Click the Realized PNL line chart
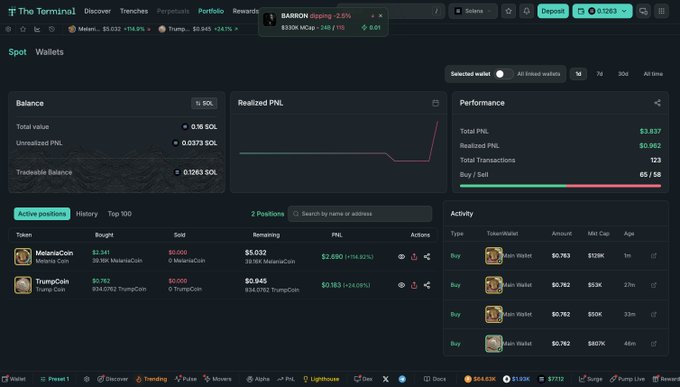Image resolution: width=680 pixels, height=387 pixels. 339,142
